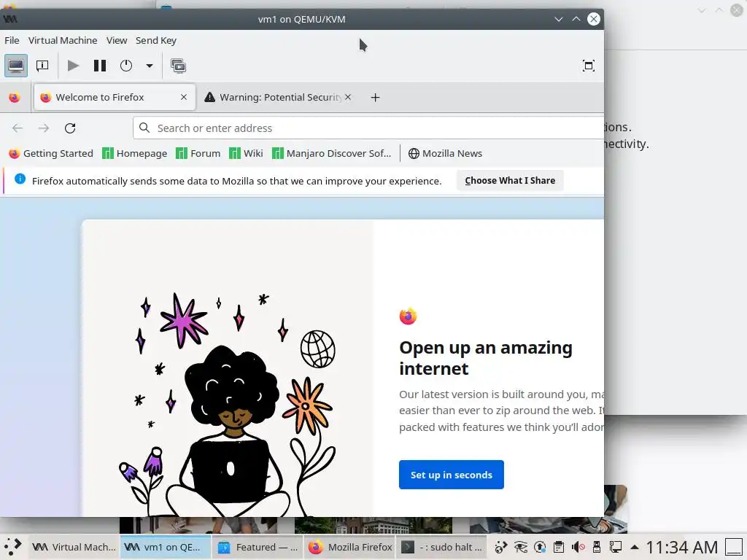Viewport: 747px width, 560px height.
Task: Switch to Featured Discover taskbar entry
Action: click(258, 547)
